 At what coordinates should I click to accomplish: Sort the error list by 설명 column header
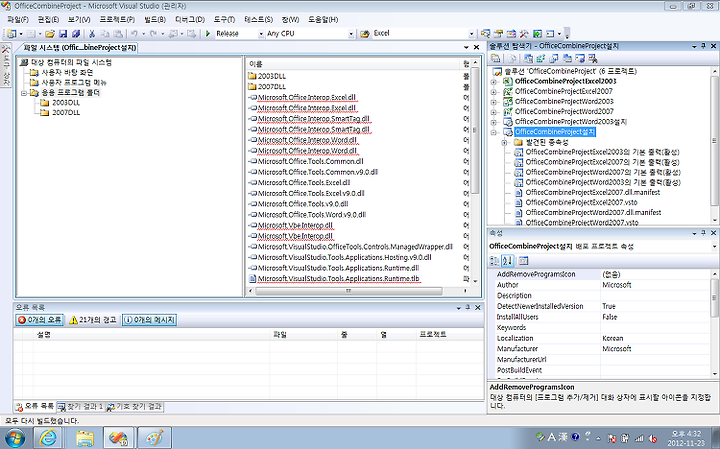[151, 335]
